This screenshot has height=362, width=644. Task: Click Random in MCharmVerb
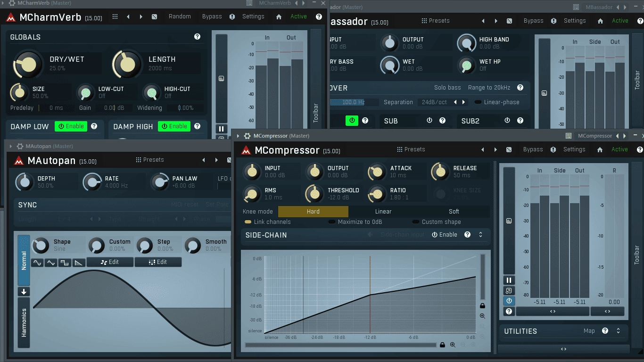180,16
